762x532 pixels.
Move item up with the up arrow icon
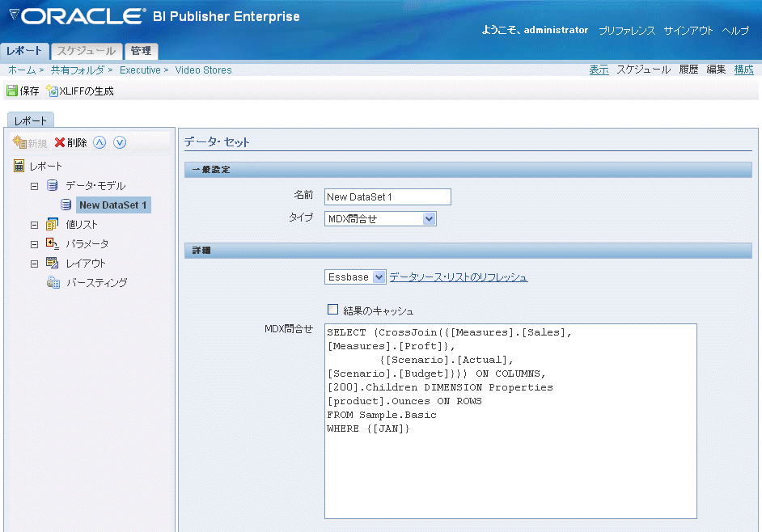99,142
